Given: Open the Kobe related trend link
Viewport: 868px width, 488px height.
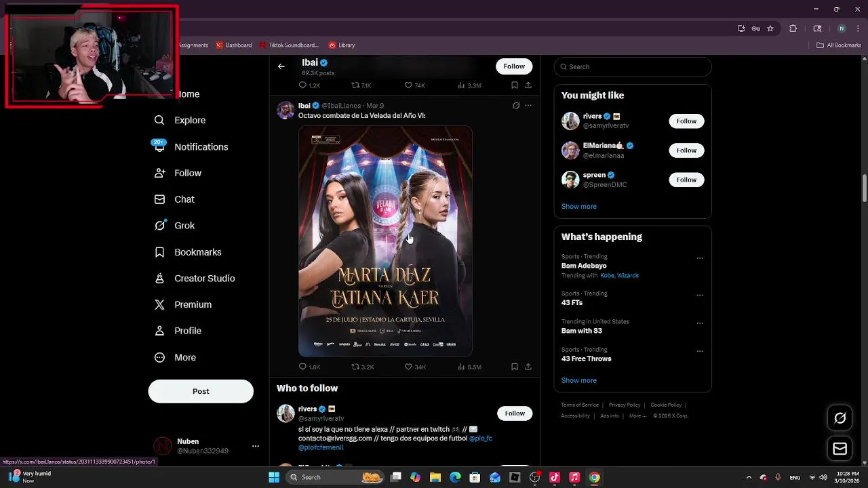Looking at the screenshot, I should (x=608, y=276).
